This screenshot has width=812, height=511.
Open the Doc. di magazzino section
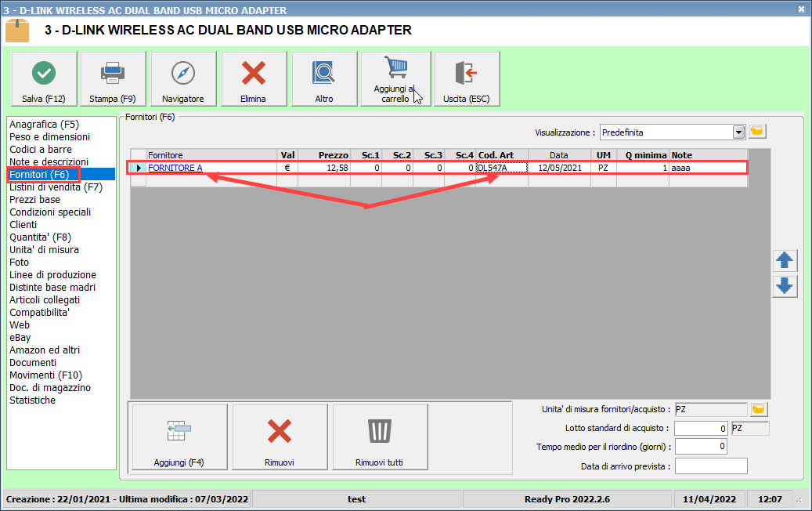click(49, 388)
